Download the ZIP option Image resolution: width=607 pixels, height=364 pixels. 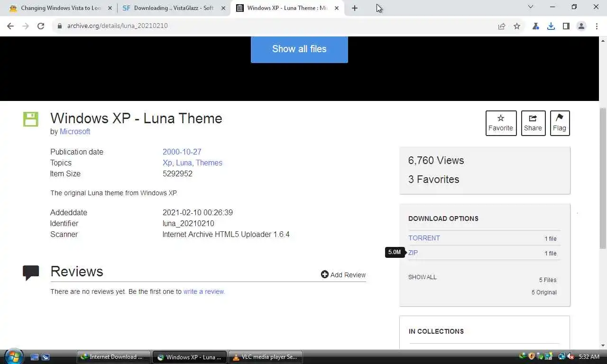tap(413, 253)
